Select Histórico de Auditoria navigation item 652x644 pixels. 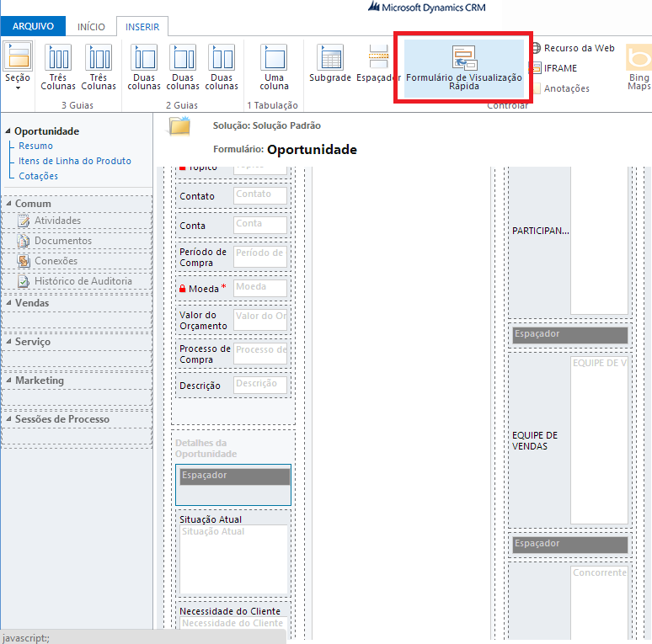click(83, 281)
